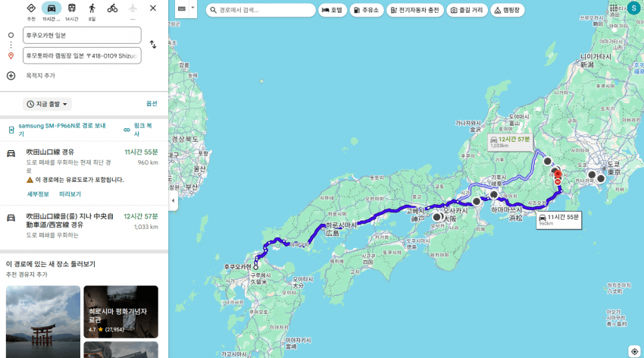Close the directions panel with X
Image resolution: width=644 pixels, height=358 pixels.
coord(153,8)
